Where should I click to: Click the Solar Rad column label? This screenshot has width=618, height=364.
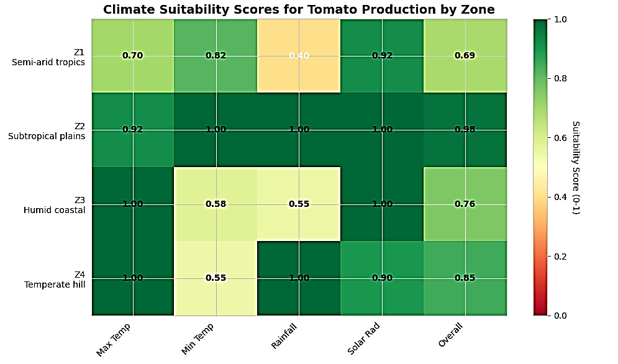tap(366, 339)
